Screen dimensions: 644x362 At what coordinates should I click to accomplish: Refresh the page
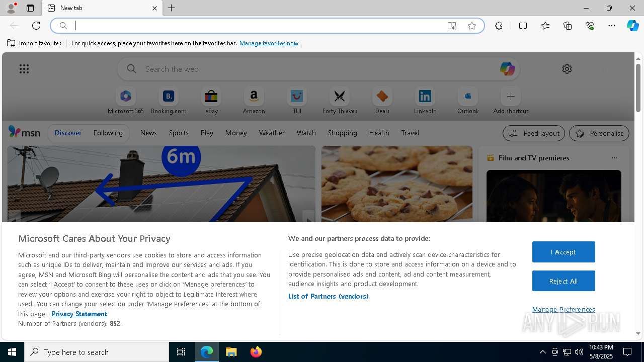pyautogui.click(x=36, y=26)
